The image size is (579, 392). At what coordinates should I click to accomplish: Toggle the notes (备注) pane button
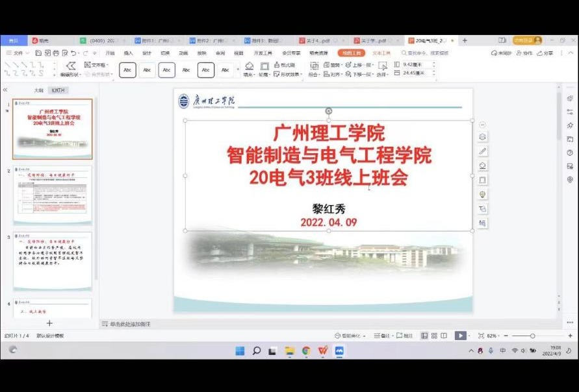click(x=382, y=336)
